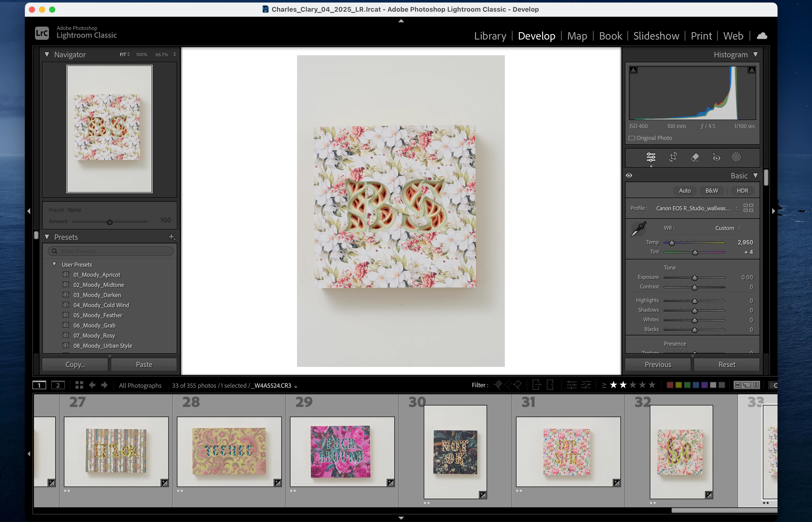This screenshot has width=812, height=522.
Task: Click the Reset button
Action: (x=727, y=364)
